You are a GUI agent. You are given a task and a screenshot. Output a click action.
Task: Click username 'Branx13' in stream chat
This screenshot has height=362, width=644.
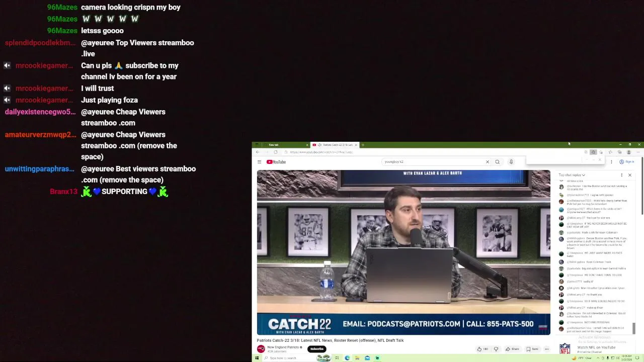tap(63, 192)
